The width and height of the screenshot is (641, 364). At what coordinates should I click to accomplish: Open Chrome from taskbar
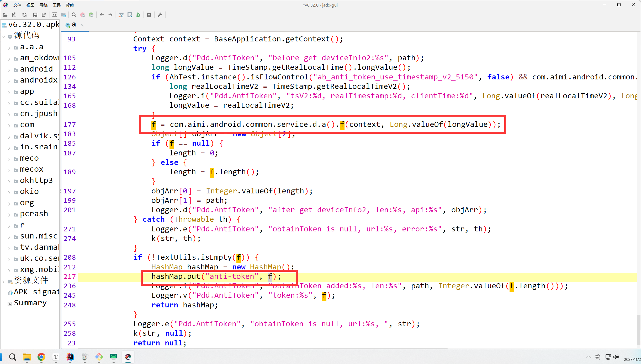(x=41, y=357)
